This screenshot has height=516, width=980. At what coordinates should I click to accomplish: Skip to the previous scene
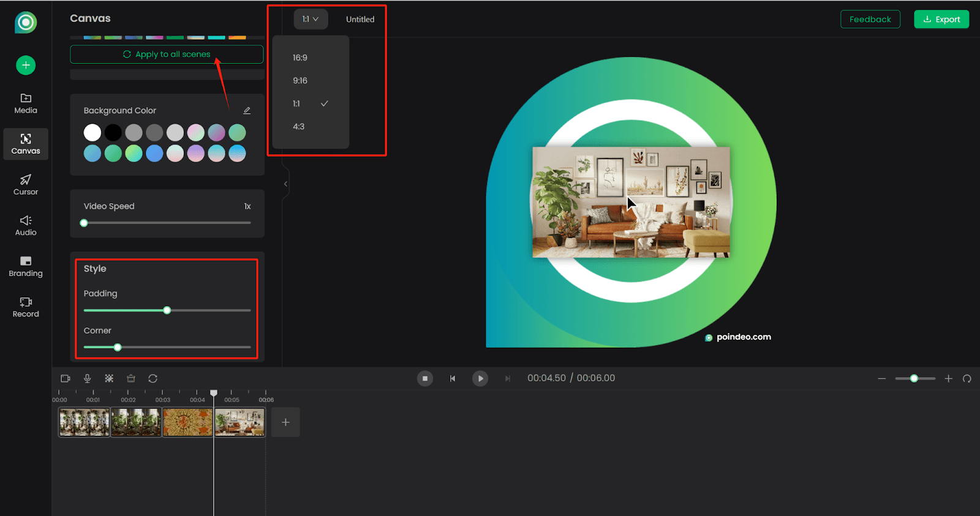pos(453,378)
